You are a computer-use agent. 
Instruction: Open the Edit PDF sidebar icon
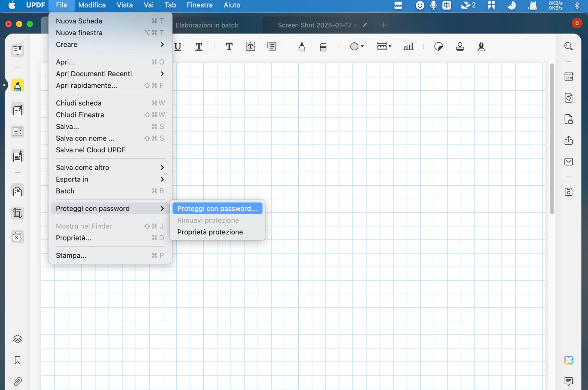click(18, 109)
